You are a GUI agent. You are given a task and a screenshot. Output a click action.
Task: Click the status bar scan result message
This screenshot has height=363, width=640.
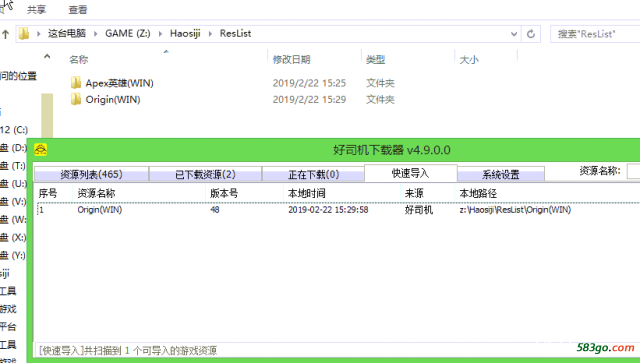[128, 350]
